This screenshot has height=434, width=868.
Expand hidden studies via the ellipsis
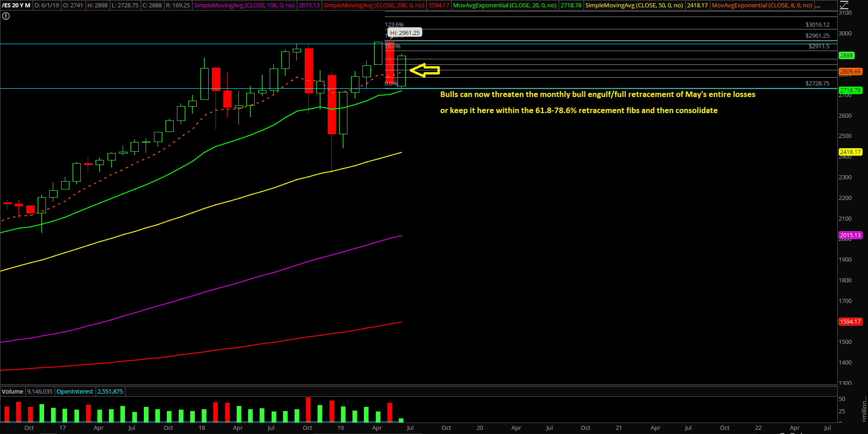(x=817, y=6)
